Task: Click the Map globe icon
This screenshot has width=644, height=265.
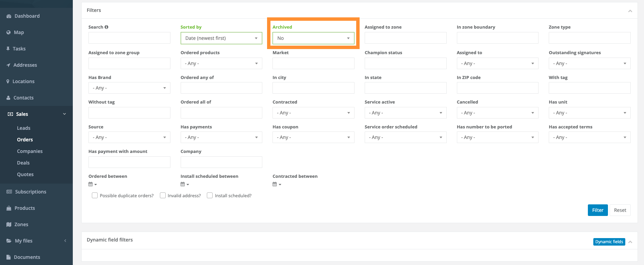Action: (x=9, y=32)
